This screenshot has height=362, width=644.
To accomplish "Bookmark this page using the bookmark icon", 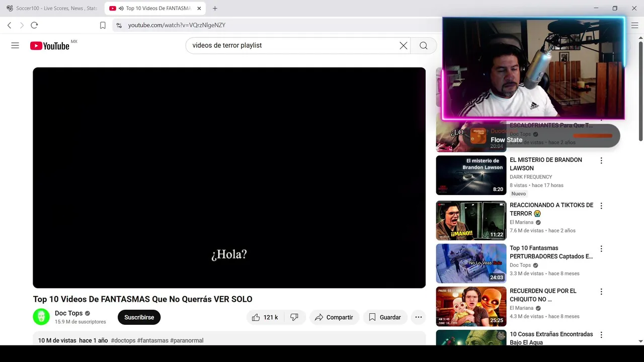I will 103,25.
